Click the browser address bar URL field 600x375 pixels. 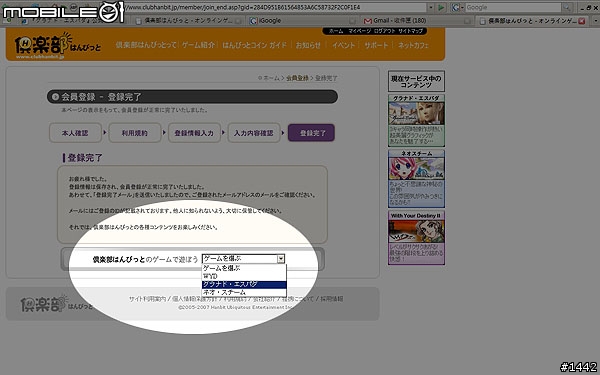275,7
